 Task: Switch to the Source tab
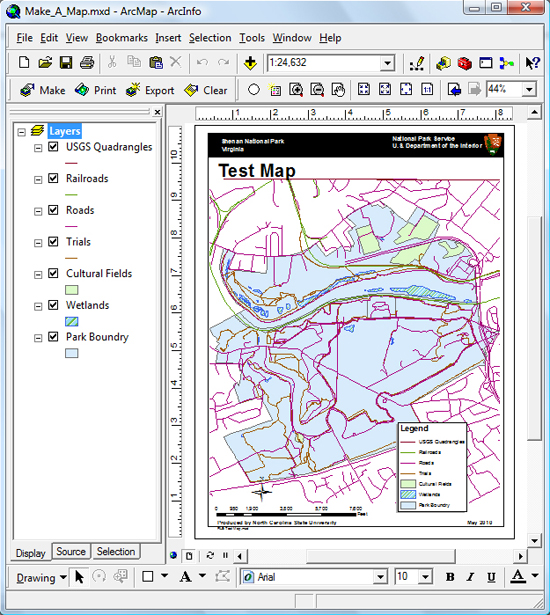point(71,551)
